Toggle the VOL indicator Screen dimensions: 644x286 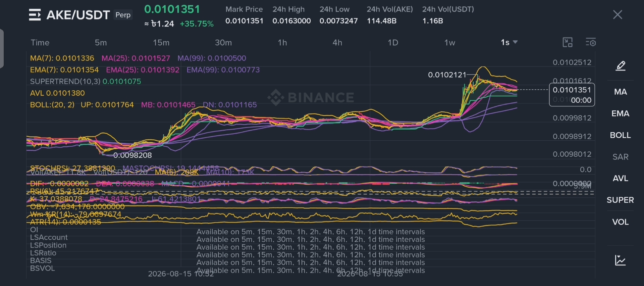(x=621, y=222)
